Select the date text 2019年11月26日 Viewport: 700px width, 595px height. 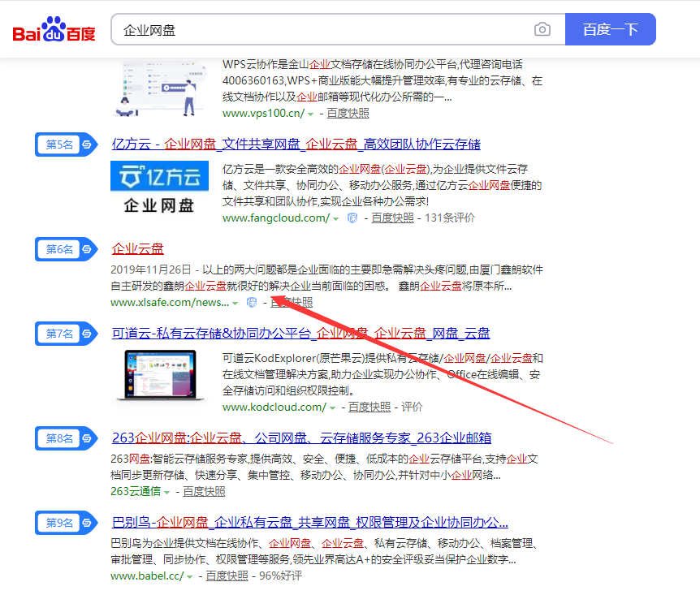point(151,269)
